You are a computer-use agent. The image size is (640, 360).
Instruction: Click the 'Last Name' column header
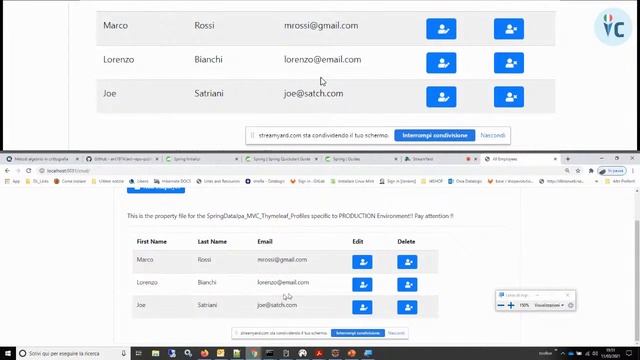point(212,242)
